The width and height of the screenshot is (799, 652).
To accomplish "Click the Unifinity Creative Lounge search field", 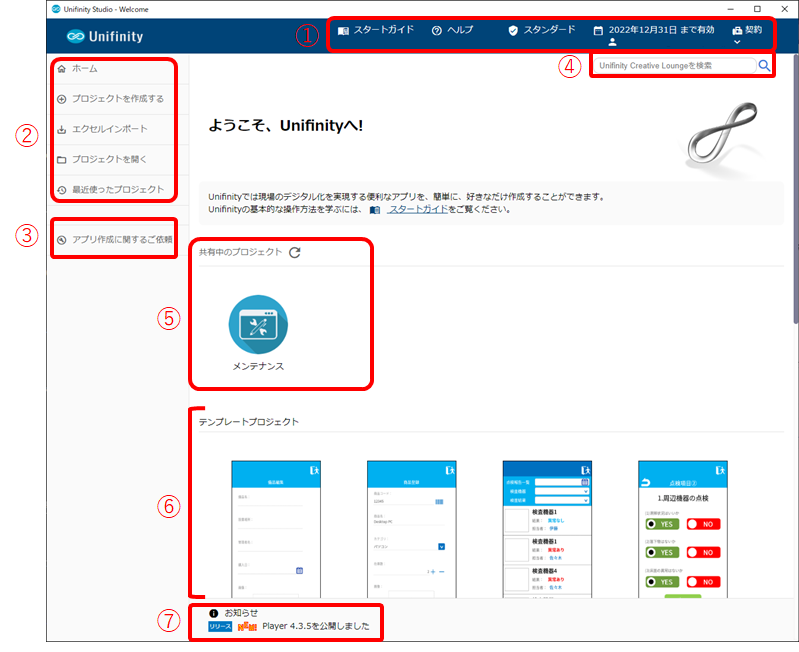I will [674, 66].
